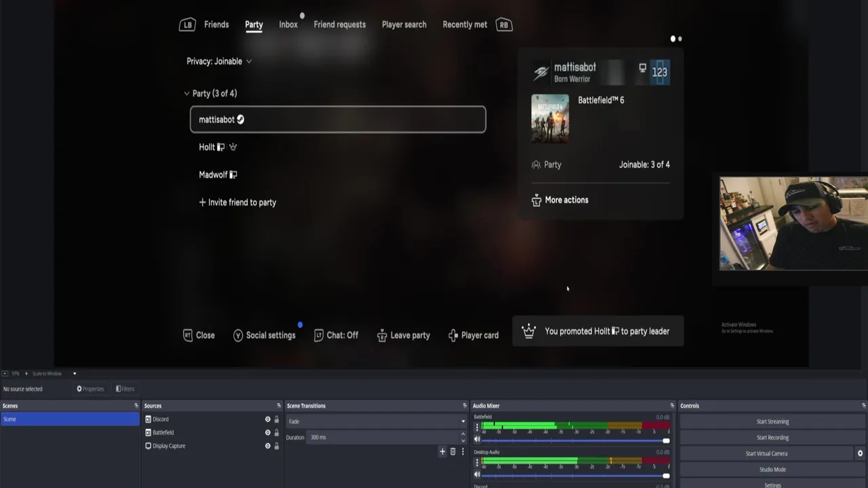Image resolution: width=868 pixels, height=488 pixels.
Task: Open the Recently met tab
Action: point(465,24)
